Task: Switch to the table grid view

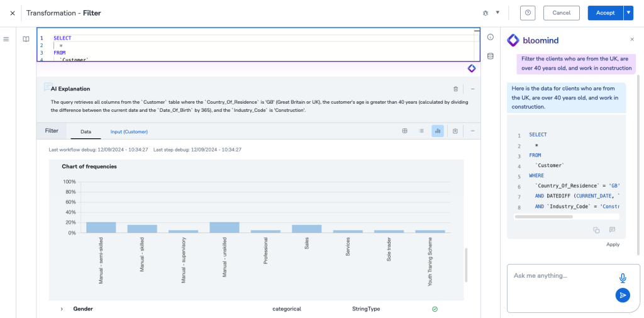Action: coord(404,131)
